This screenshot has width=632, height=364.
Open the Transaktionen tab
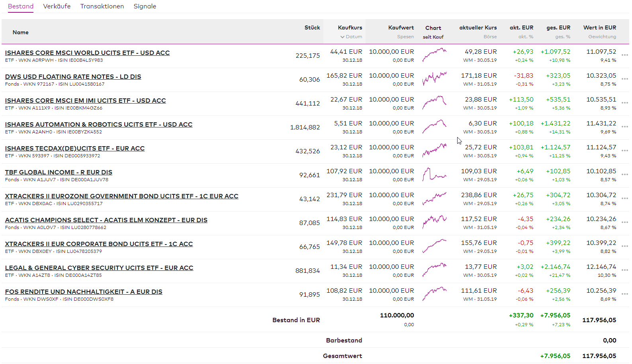tap(102, 6)
